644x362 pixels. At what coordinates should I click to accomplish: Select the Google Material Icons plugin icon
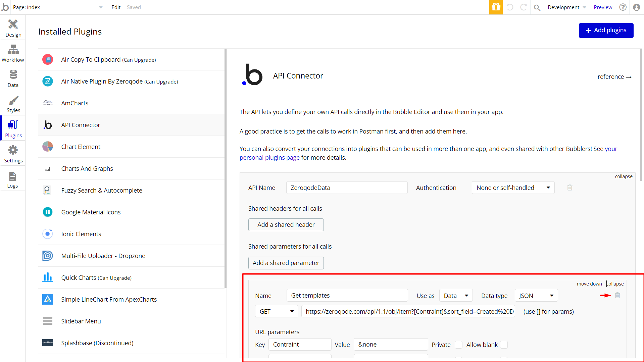48,212
